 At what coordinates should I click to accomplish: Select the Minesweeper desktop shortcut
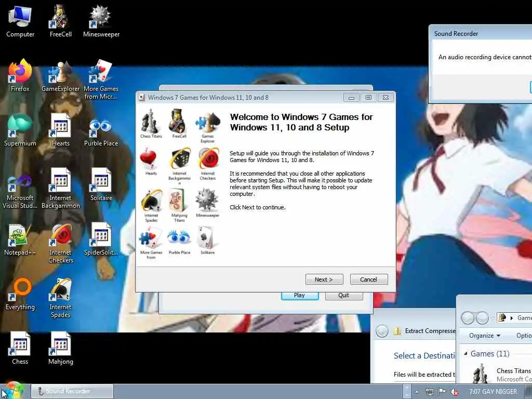(x=101, y=22)
